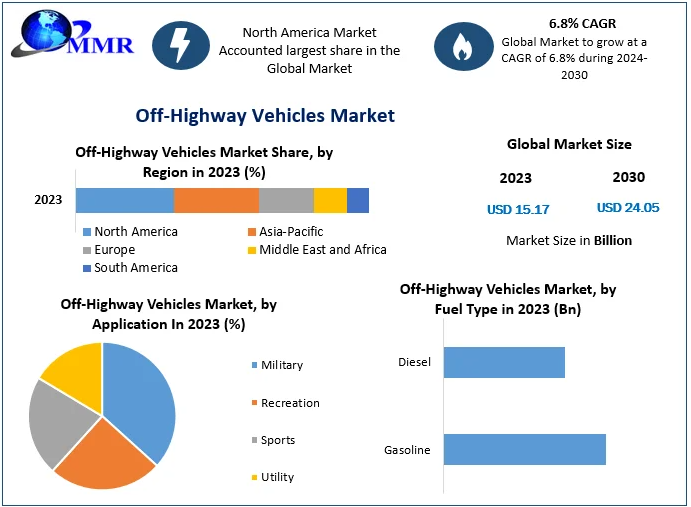Click the North America legend swatch
Viewport: 691px width, 507px height.
[x=87, y=232]
